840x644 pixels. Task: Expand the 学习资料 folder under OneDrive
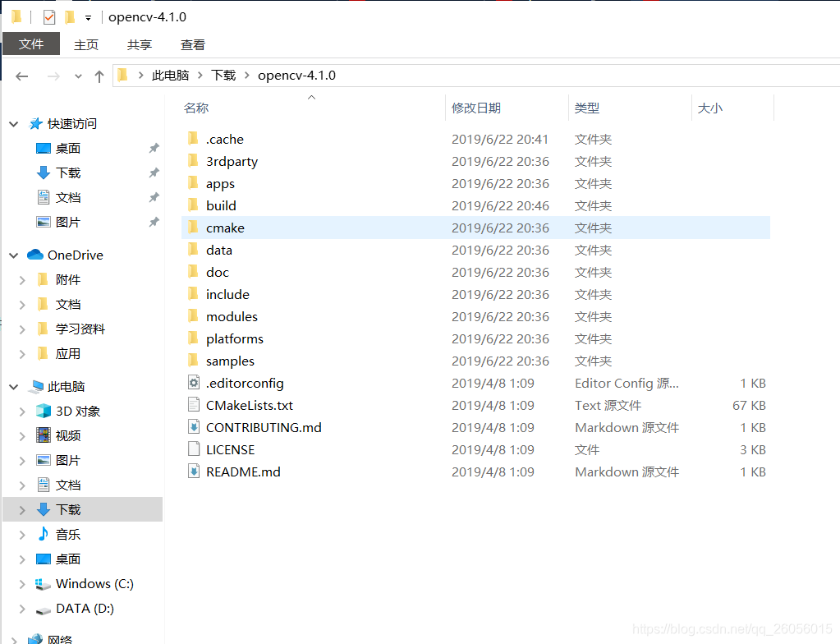[x=22, y=329]
